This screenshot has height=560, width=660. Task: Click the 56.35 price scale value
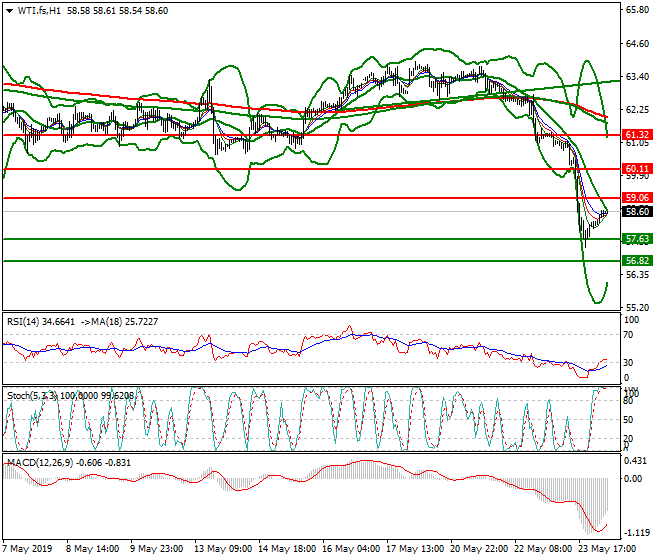point(637,275)
